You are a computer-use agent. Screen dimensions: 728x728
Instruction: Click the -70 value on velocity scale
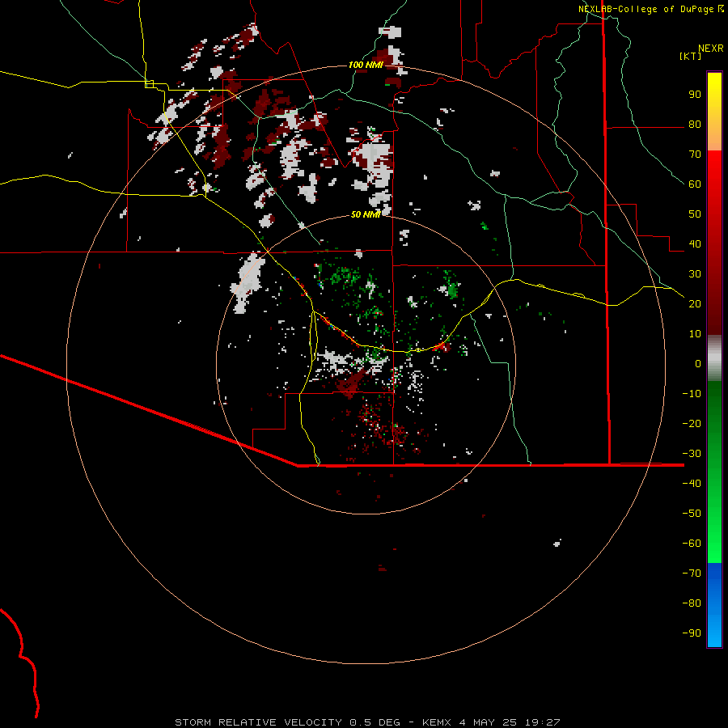(692, 574)
